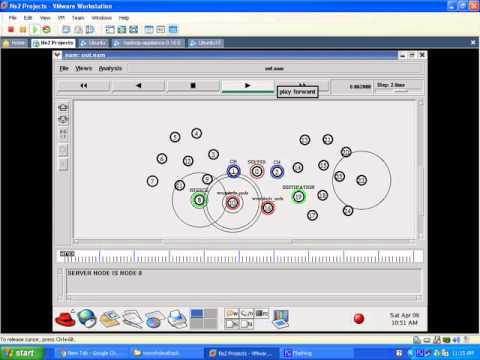Select the wormhole node 16

[x=268, y=208]
